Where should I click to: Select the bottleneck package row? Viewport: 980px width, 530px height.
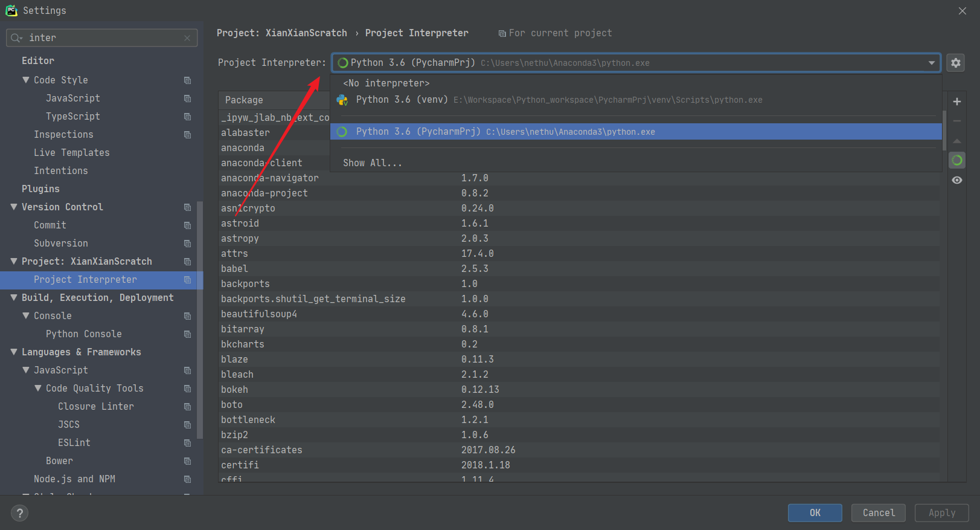[x=578, y=420]
